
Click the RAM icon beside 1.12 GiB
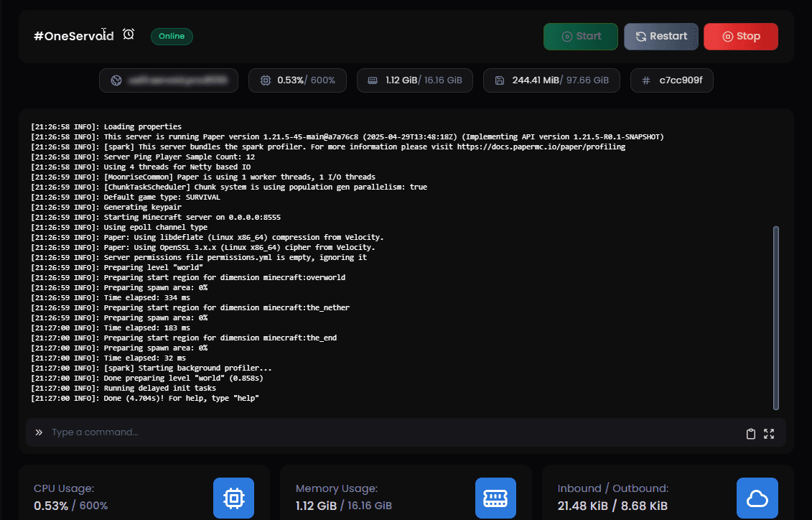373,80
